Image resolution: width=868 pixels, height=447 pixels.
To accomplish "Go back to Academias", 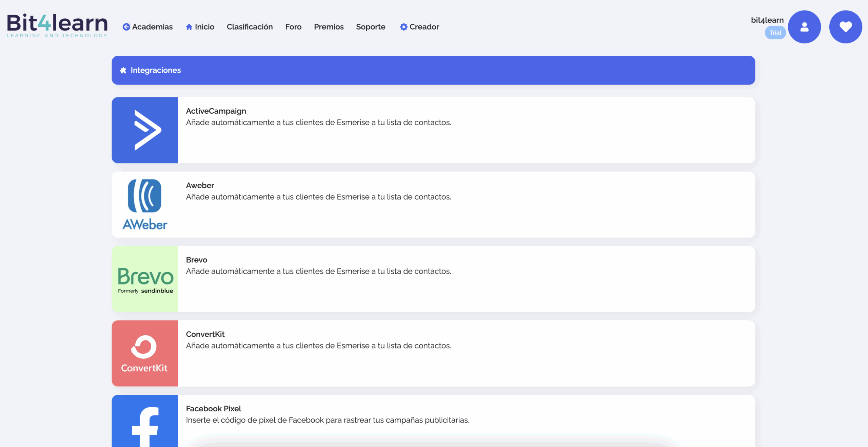I will [148, 27].
